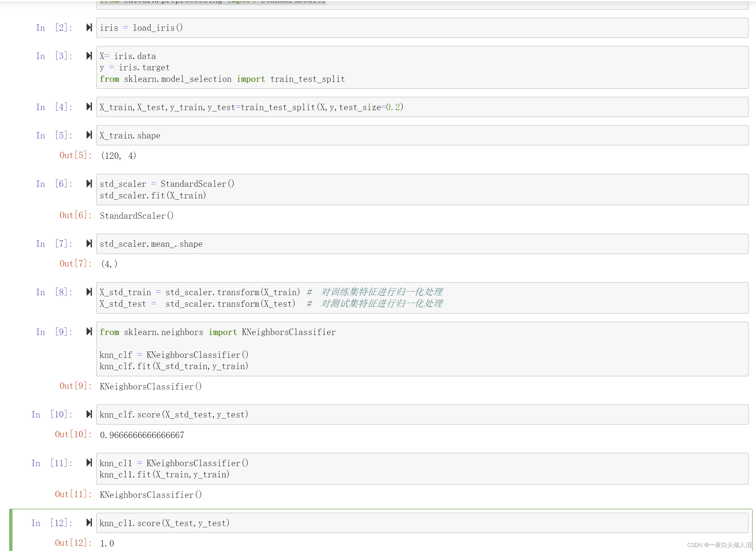Click the 0.9666666666666667 score output
756x551 pixels.
tap(142, 435)
